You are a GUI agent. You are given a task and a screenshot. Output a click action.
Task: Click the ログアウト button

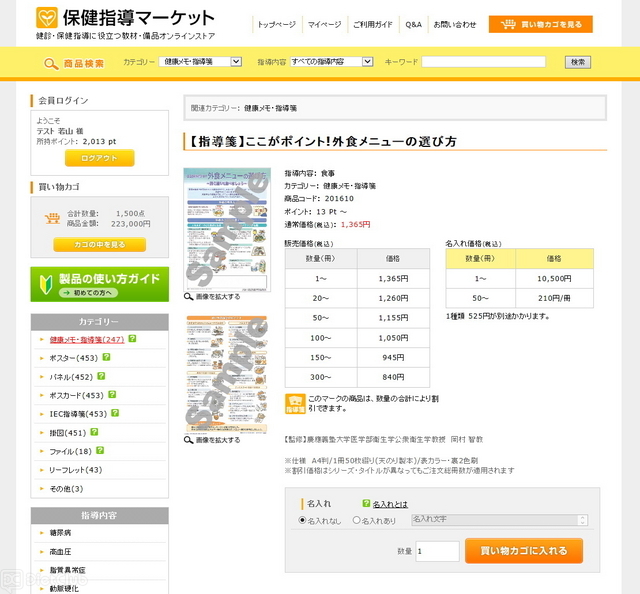click(x=99, y=158)
